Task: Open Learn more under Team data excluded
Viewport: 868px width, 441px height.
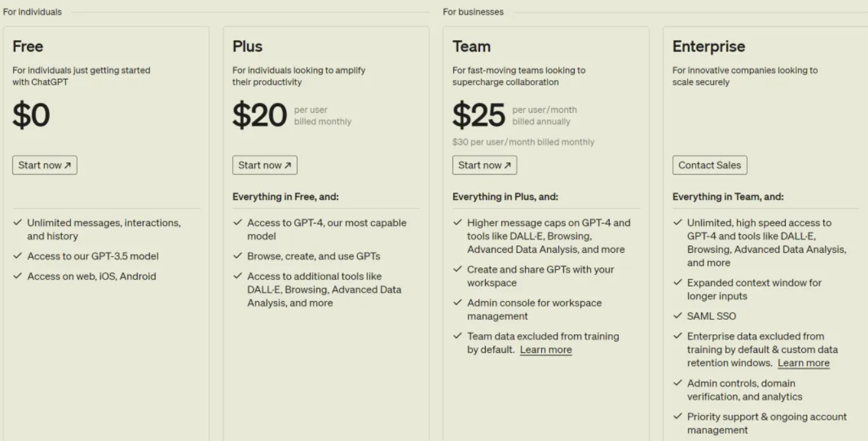Action: (546, 350)
